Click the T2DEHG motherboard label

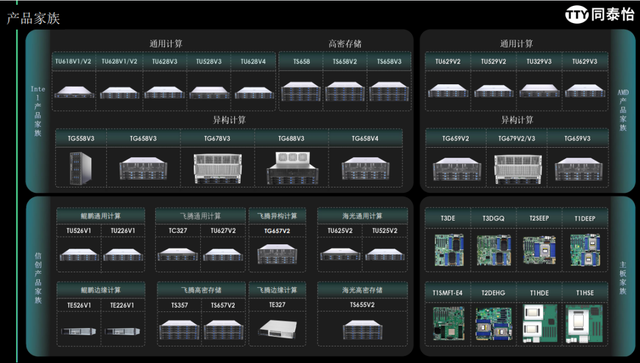tap(493, 293)
